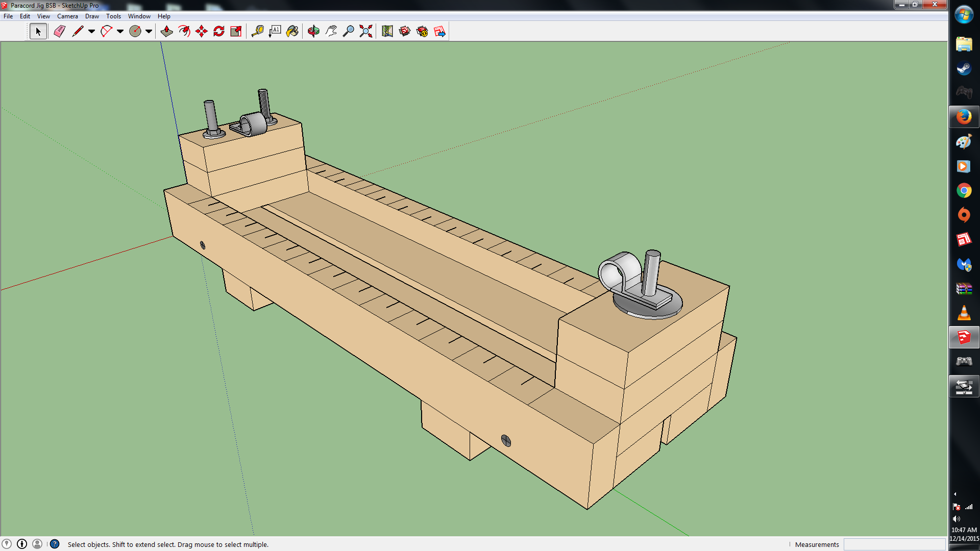Viewport: 980px width, 551px height.
Task: Click the taskbar clock showing 10:47 AM
Action: pyautogui.click(x=964, y=530)
